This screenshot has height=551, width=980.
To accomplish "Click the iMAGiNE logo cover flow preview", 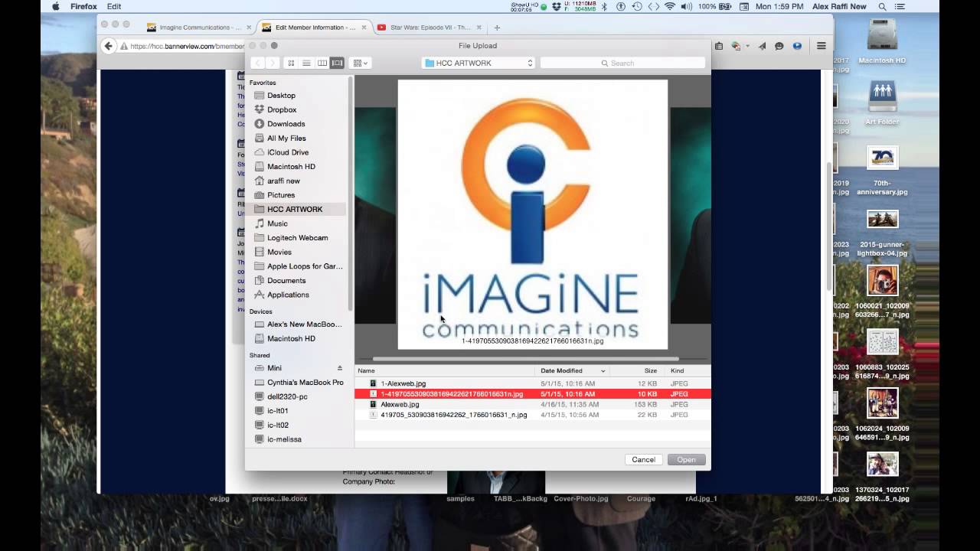I will click(x=533, y=214).
